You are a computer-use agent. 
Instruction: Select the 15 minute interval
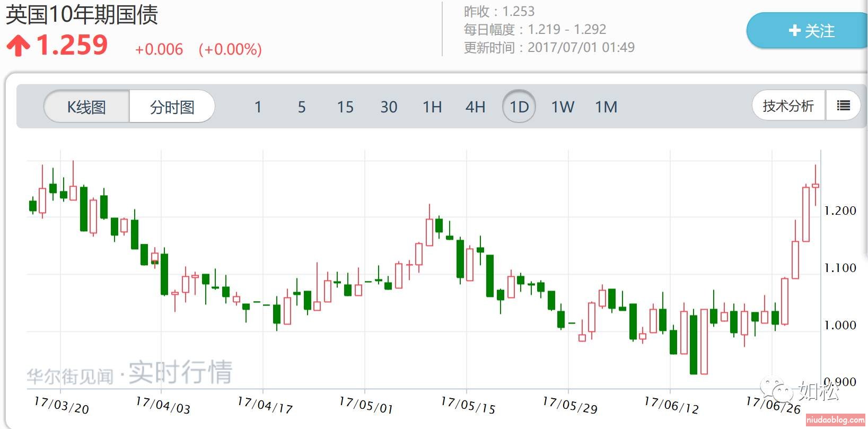coord(345,107)
